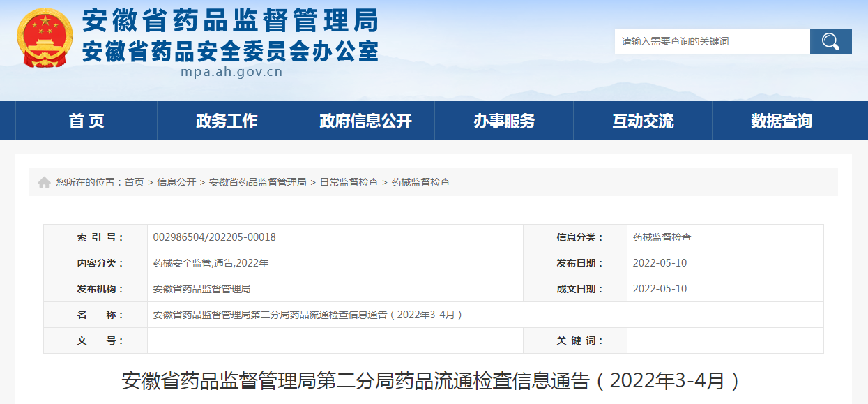The width and height of the screenshot is (868, 404).
Task: Click the 索引号 label cell
Action: pyautogui.click(x=96, y=237)
